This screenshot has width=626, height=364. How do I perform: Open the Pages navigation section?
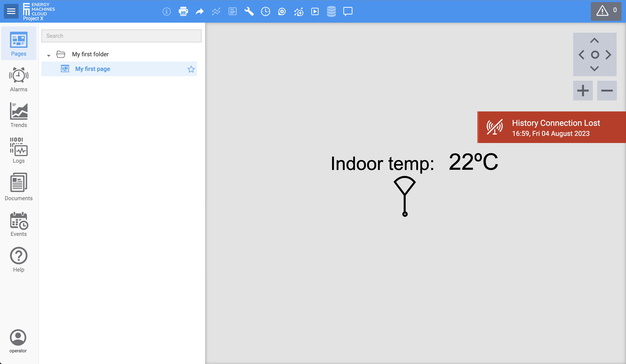(x=18, y=43)
